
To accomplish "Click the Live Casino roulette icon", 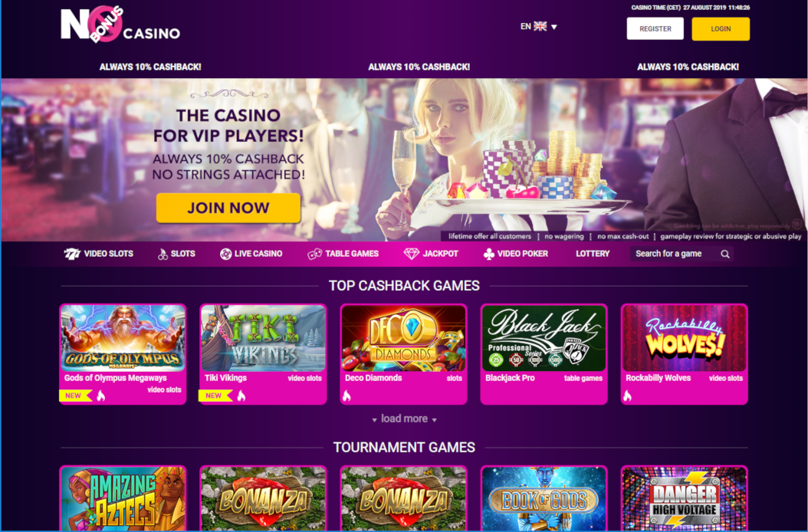I will click(x=225, y=254).
